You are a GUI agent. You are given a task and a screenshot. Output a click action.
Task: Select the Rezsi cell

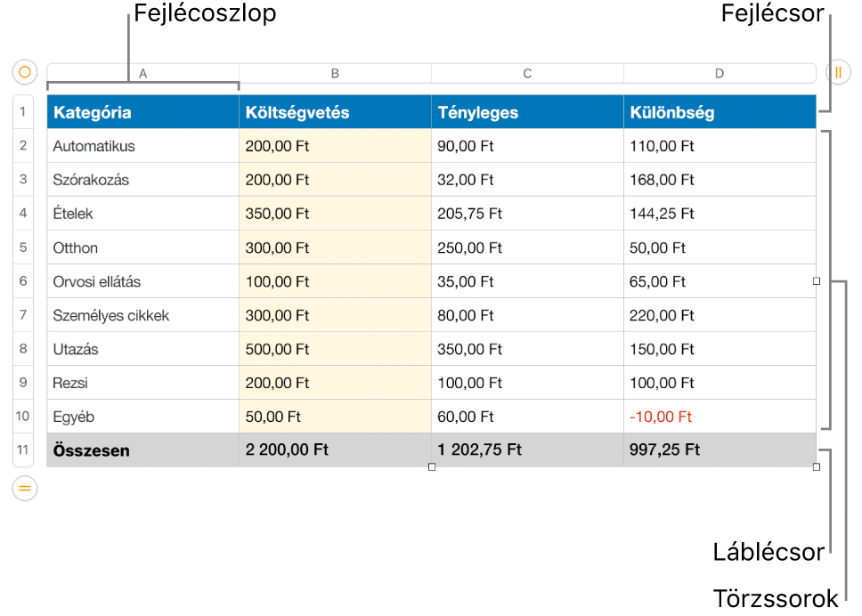tap(143, 383)
